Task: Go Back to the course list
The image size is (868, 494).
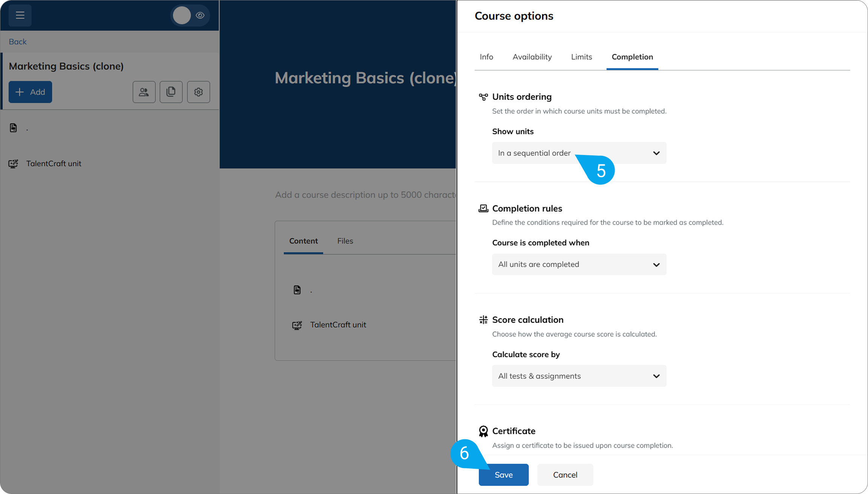Action: [18, 41]
